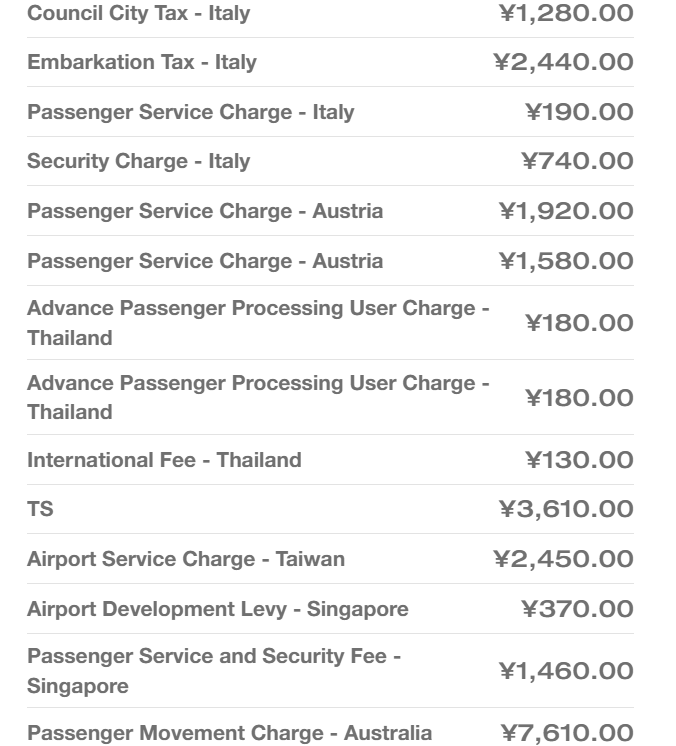The height and width of the screenshot is (746, 676).
Task: Select the TS fee label
Action: (x=40, y=509)
